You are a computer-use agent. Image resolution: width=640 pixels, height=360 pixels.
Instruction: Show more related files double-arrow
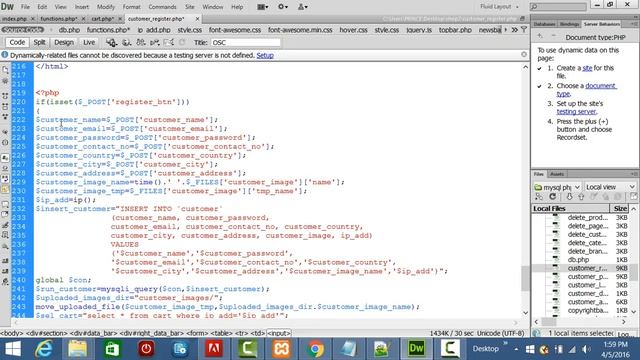[x=514, y=30]
